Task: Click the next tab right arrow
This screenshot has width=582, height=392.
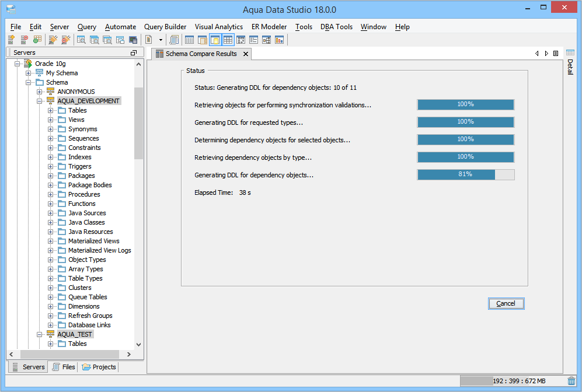Action: [546, 54]
